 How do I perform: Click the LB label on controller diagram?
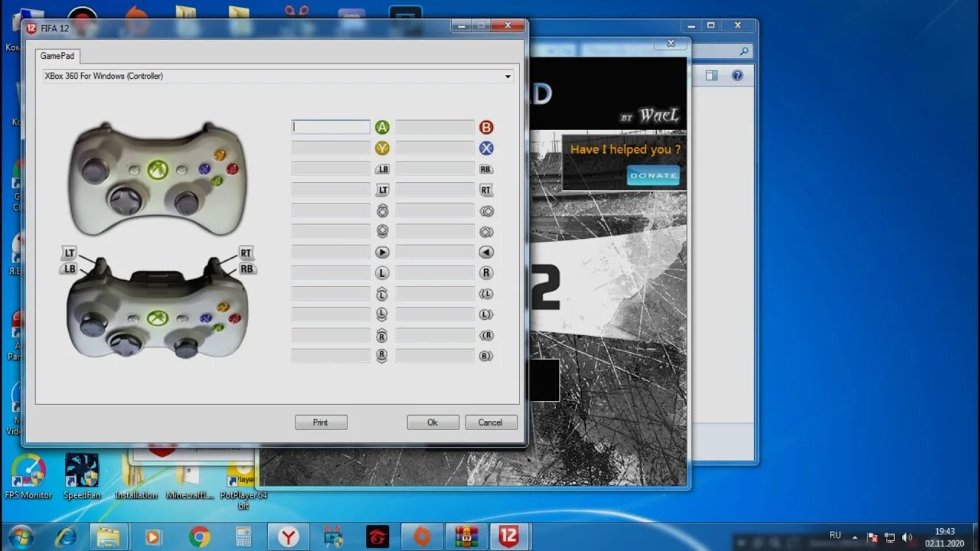pyautogui.click(x=69, y=269)
